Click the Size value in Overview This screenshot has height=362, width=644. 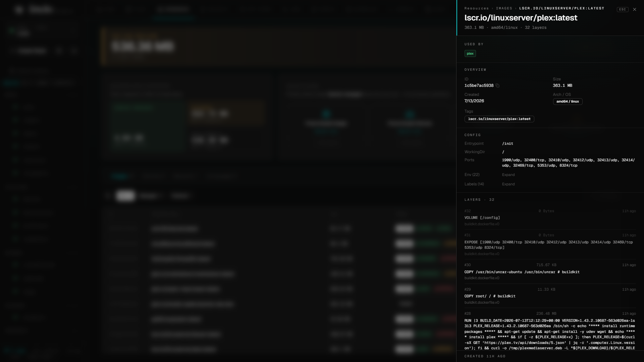pyautogui.click(x=562, y=86)
